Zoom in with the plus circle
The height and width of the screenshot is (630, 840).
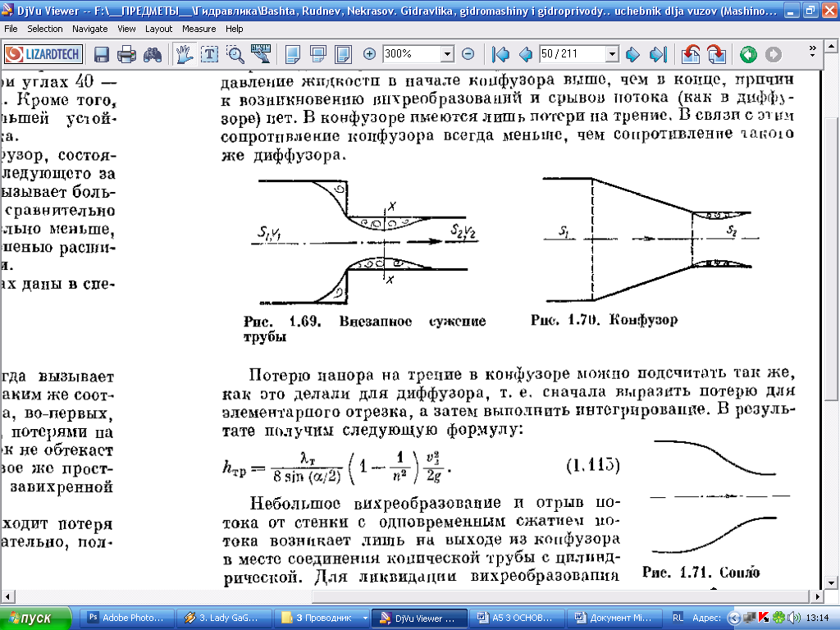[370, 53]
